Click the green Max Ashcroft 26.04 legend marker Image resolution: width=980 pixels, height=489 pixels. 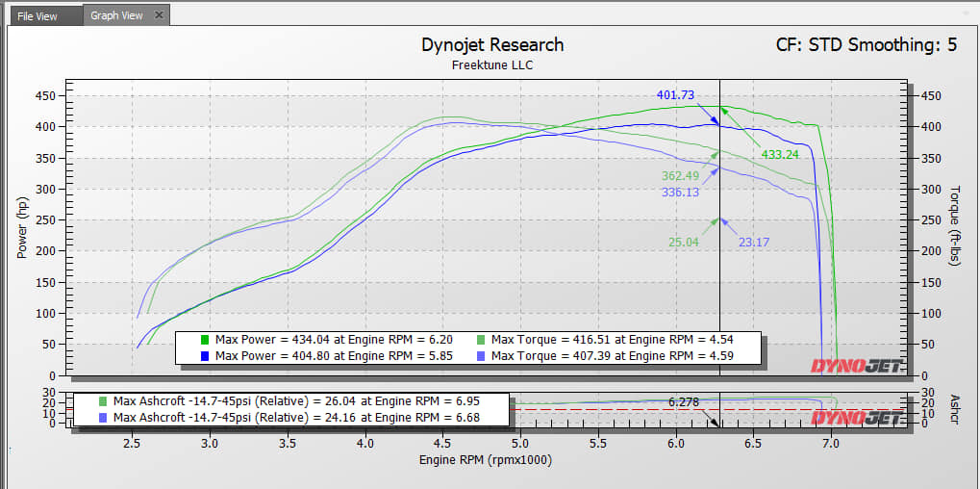(x=103, y=401)
